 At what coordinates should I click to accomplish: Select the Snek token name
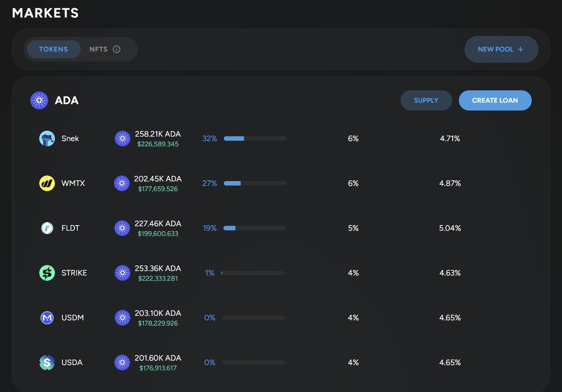[x=70, y=138]
